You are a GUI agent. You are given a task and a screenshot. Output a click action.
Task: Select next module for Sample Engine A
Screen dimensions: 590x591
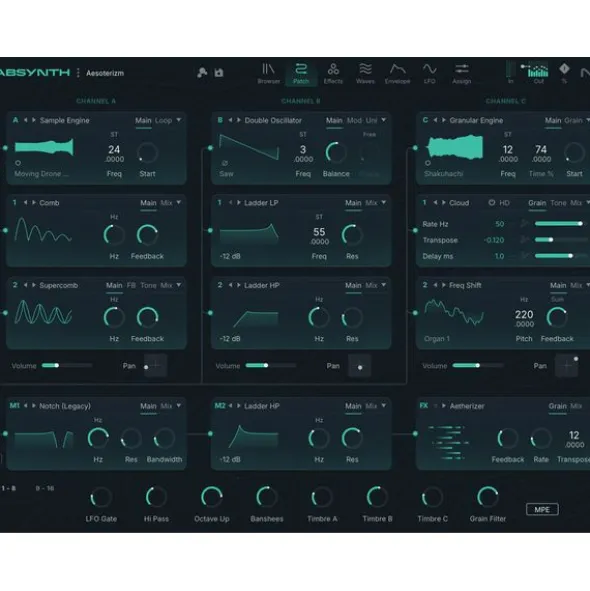pyautogui.click(x=34, y=120)
